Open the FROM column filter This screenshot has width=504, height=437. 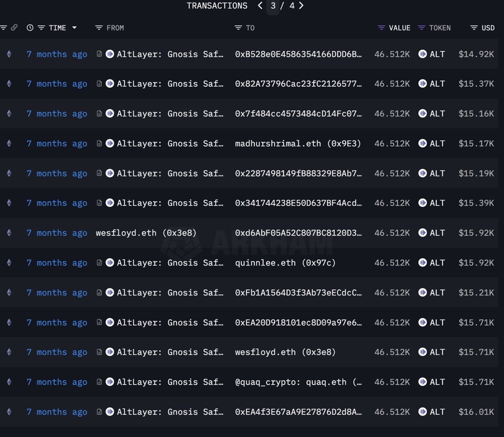click(99, 28)
